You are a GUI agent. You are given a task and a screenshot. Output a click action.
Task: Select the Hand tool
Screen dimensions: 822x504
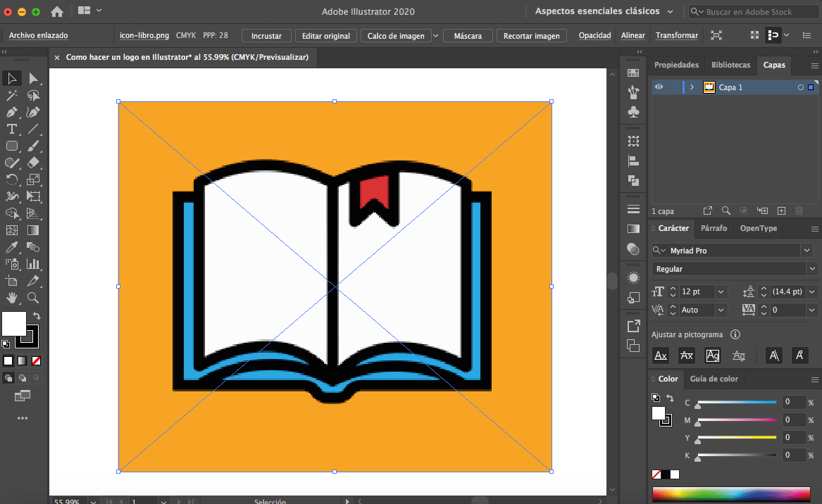(11, 298)
